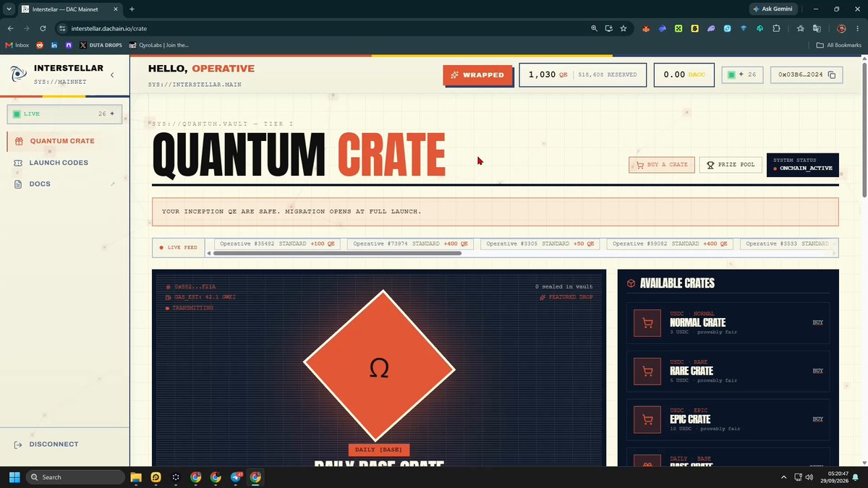Open the MetaMask fox extension

pos(647,28)
